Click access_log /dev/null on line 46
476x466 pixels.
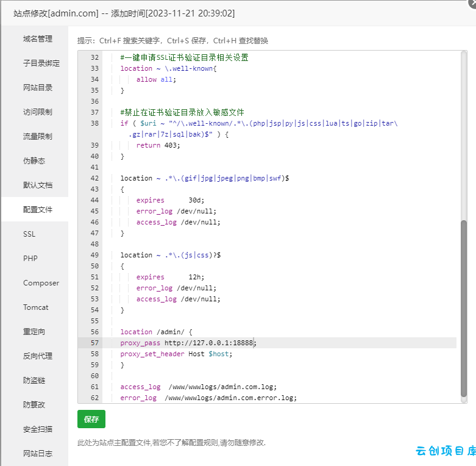(178, 223)
